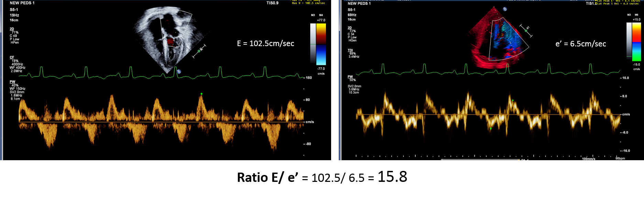Click the e' = 6.5cm/sec annotation
Screen dimensions: 644x197
(x=581, y=44)
